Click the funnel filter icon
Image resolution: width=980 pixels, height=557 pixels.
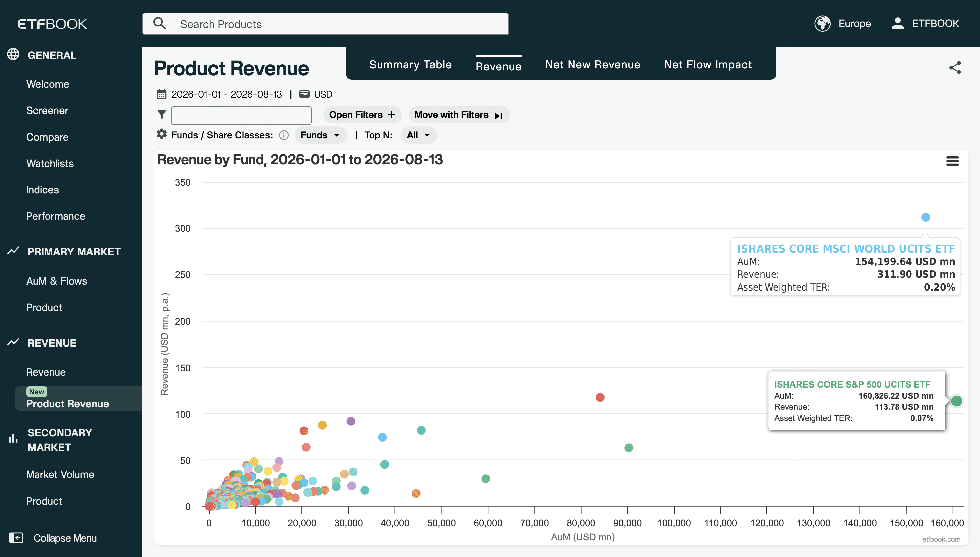pyautogui.click(x=162, y=114)
